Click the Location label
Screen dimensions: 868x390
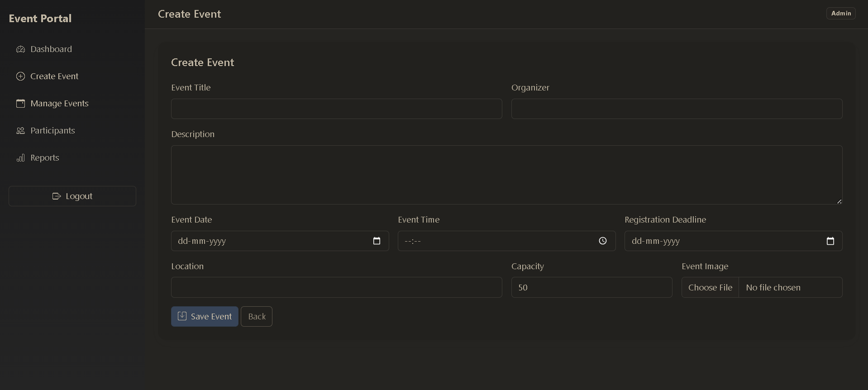[x=187, y=266]
